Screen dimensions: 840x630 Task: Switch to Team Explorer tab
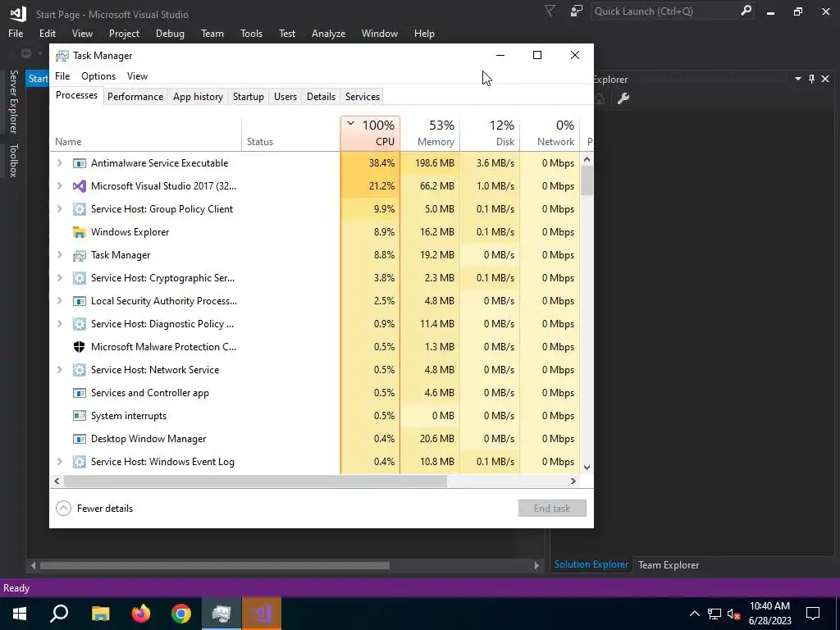tap(668, 564)
